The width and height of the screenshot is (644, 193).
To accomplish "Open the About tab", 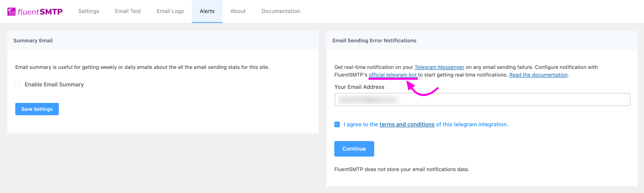I will tap(238, 11).
